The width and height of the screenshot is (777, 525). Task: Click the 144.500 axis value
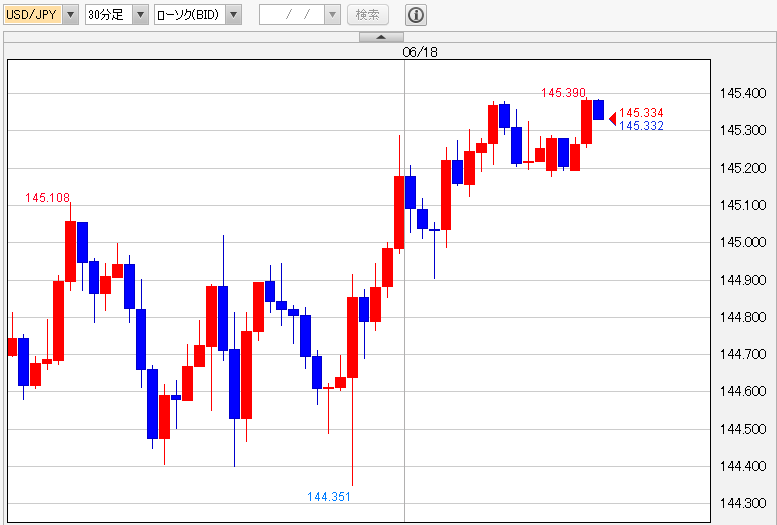[743, 429]
